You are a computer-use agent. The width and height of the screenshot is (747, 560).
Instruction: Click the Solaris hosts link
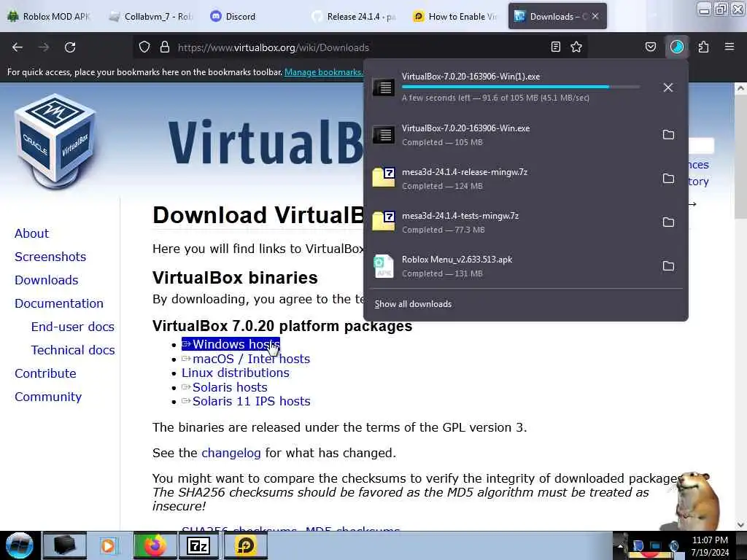click(x=225, y=387)
